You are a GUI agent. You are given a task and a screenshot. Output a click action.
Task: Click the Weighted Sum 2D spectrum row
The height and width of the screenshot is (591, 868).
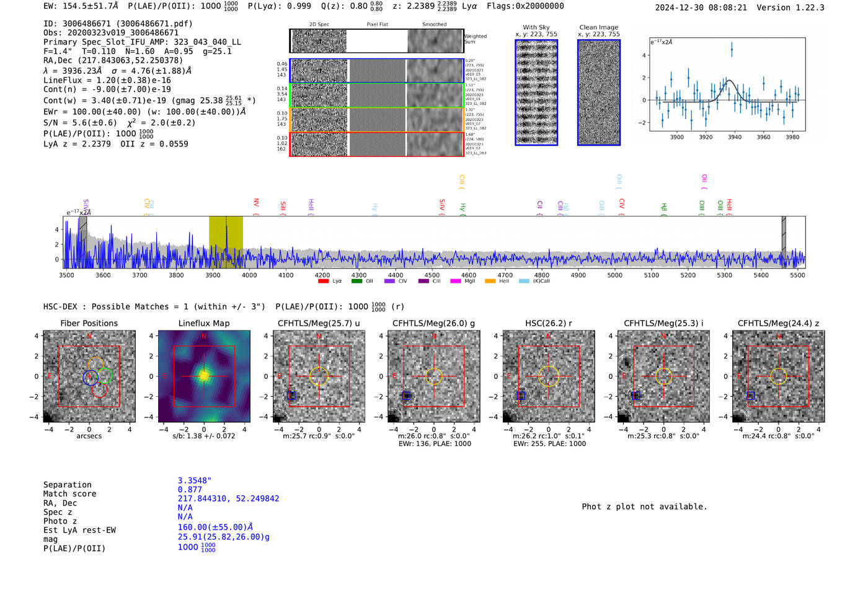(376, 41)
